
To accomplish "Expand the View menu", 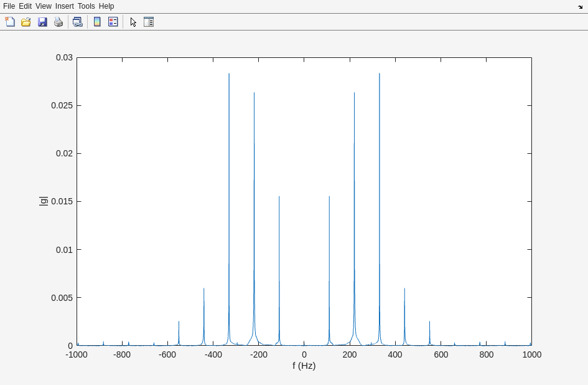I will [x=44, y=6].
